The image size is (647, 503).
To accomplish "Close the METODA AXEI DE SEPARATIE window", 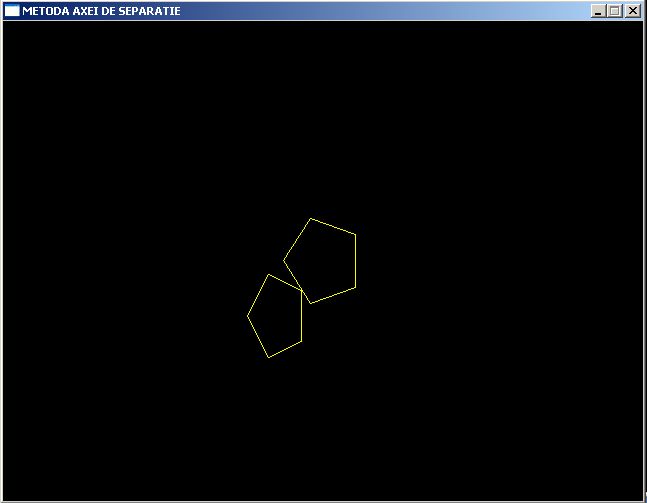I will pyautogui.click(x=633, y=11).
